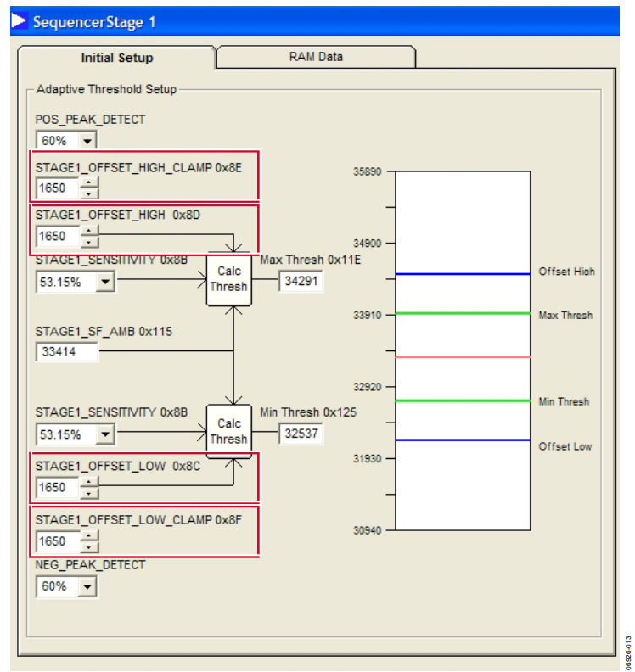Switch to the RAM Data tab

pyautogui.click(x=316, y=57)
